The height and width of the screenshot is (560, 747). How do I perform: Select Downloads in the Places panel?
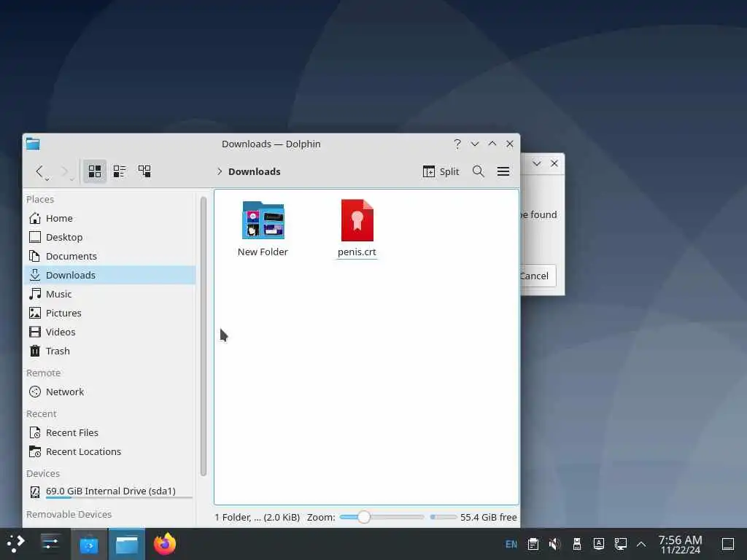point(109,275)
